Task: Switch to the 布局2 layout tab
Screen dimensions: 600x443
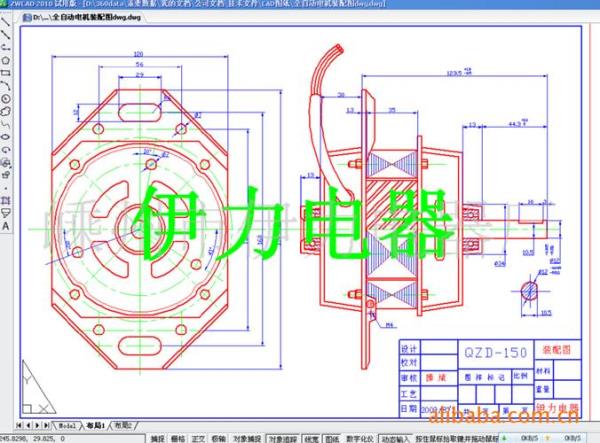Action: tap(123, 425)
